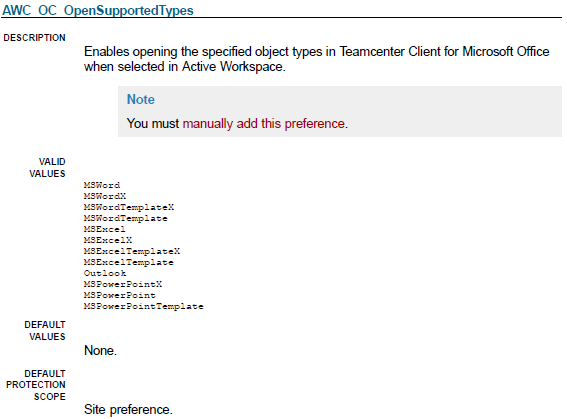Screen dimensions: 567x419
Task: Select the MSWord valid value
Action: click(102, 185)
